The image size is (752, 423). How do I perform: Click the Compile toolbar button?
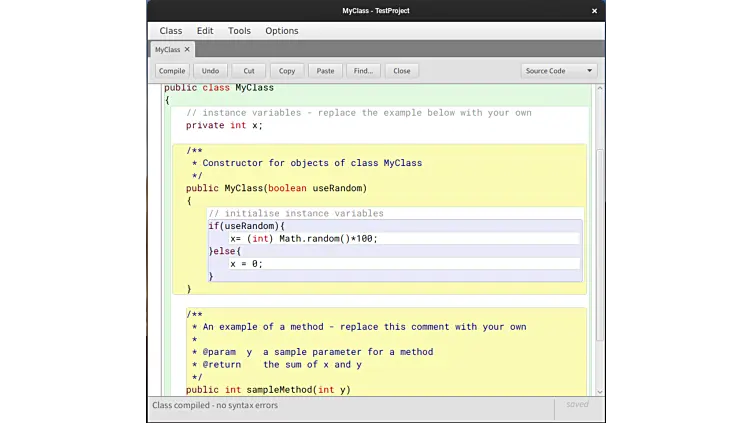172,71
